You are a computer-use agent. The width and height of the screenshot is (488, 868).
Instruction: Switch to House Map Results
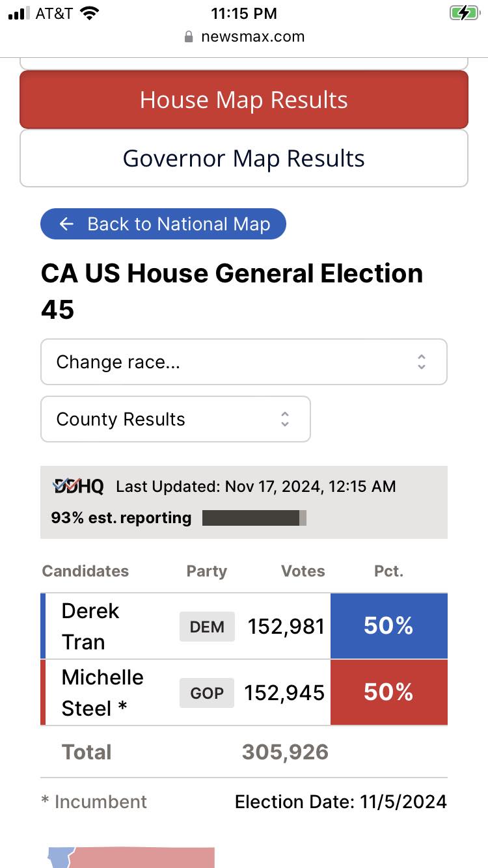[x=243, y=100]
